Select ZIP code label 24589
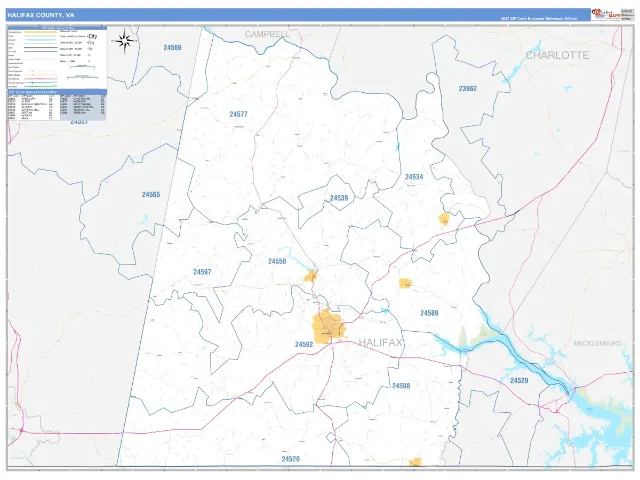 tap(429, 313)
